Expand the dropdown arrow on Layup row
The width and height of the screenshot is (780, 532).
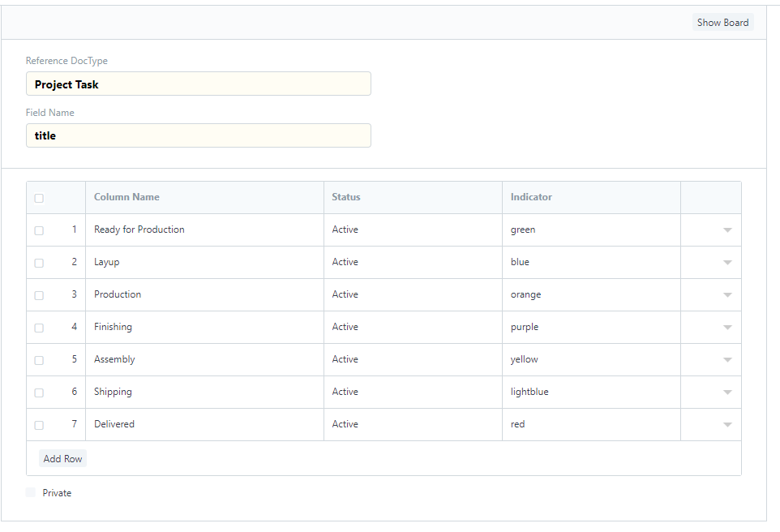coord(727,262)
